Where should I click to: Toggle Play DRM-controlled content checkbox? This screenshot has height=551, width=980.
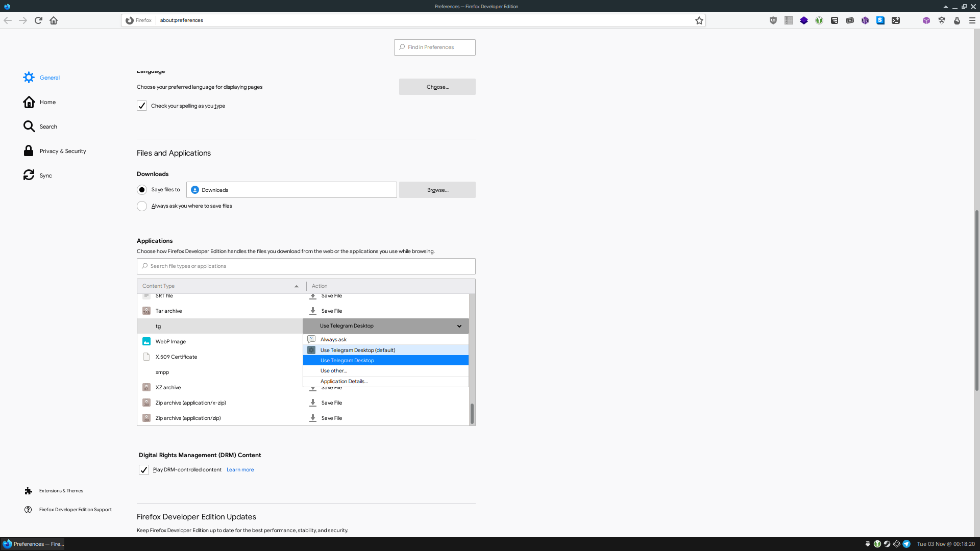(x=144, y=470)
